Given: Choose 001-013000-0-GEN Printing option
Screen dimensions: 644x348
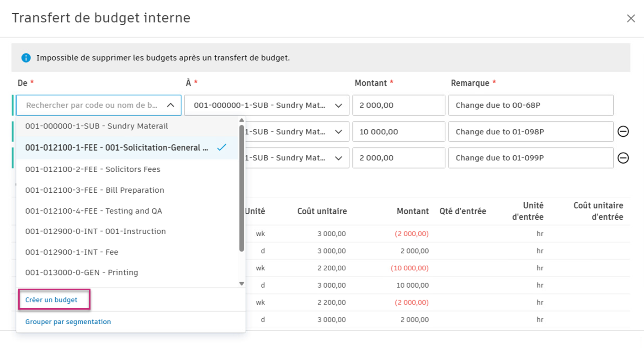Looking at the screenshot, I should [x=81, y=273].
